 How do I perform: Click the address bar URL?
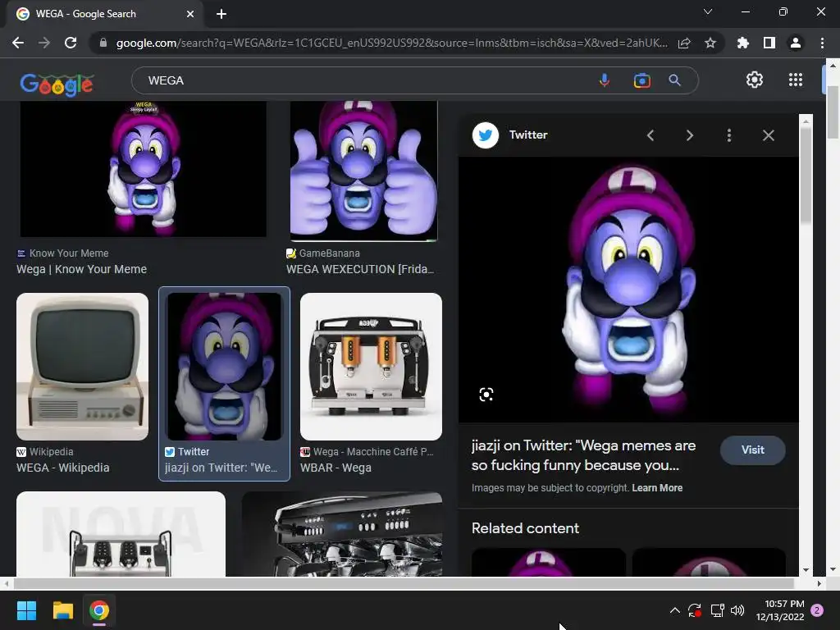coord(391,43)
